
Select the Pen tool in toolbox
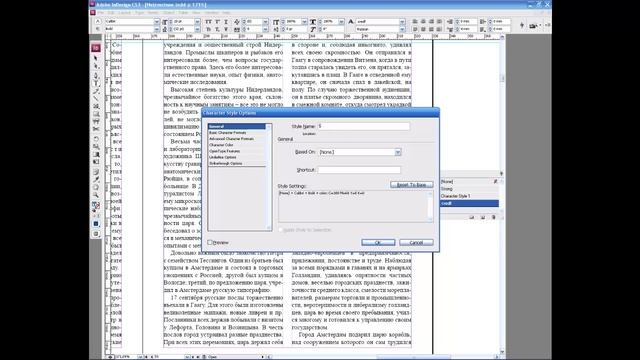click(x=96, y=76)
